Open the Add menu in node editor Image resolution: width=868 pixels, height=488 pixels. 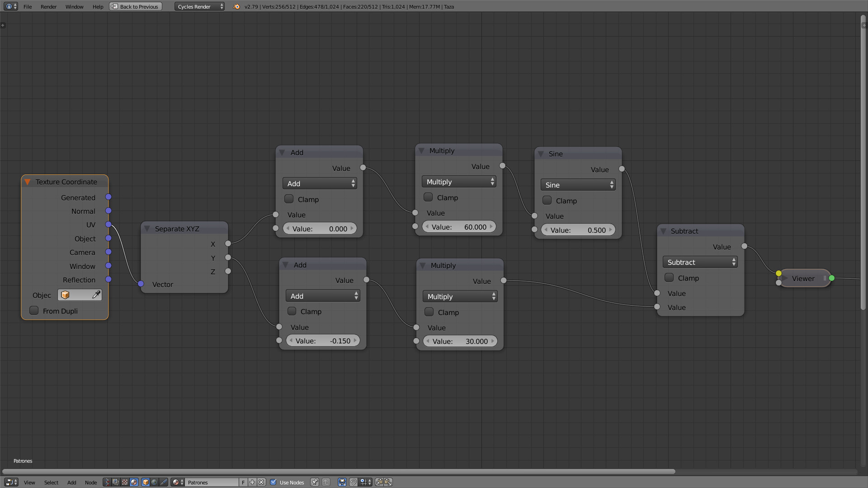click(x=71, y=482)
